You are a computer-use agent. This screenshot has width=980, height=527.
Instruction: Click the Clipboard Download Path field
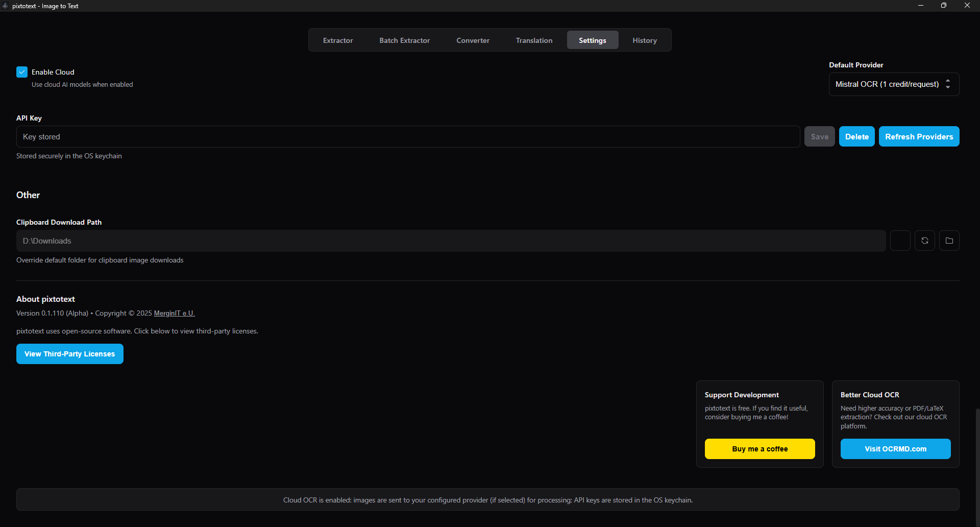pos(451,241)
